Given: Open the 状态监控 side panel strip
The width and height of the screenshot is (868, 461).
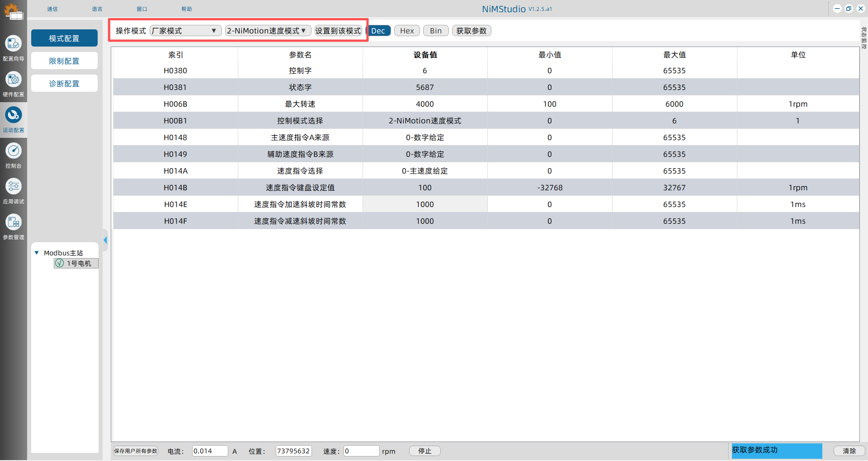Looking at the screenshot, I should 863,38.
